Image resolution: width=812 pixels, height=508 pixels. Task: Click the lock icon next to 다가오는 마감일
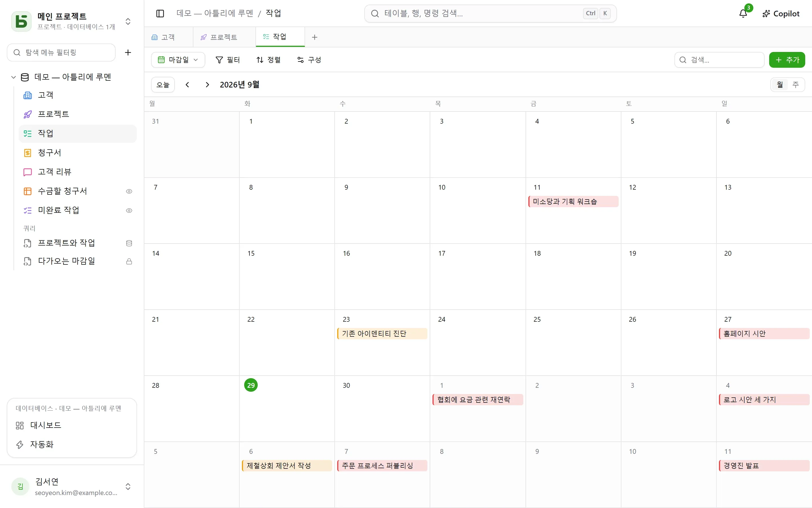(x=129, y=261)
